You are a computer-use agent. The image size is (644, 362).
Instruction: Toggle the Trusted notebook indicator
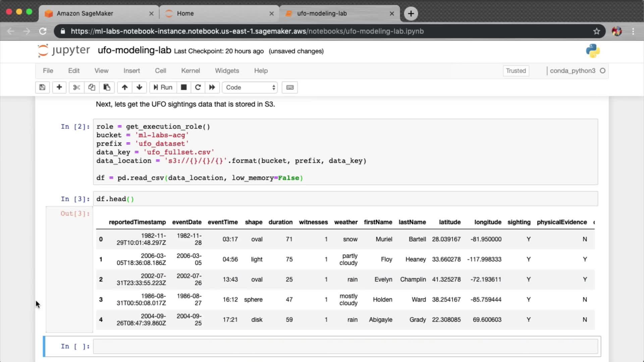(516, 71)
